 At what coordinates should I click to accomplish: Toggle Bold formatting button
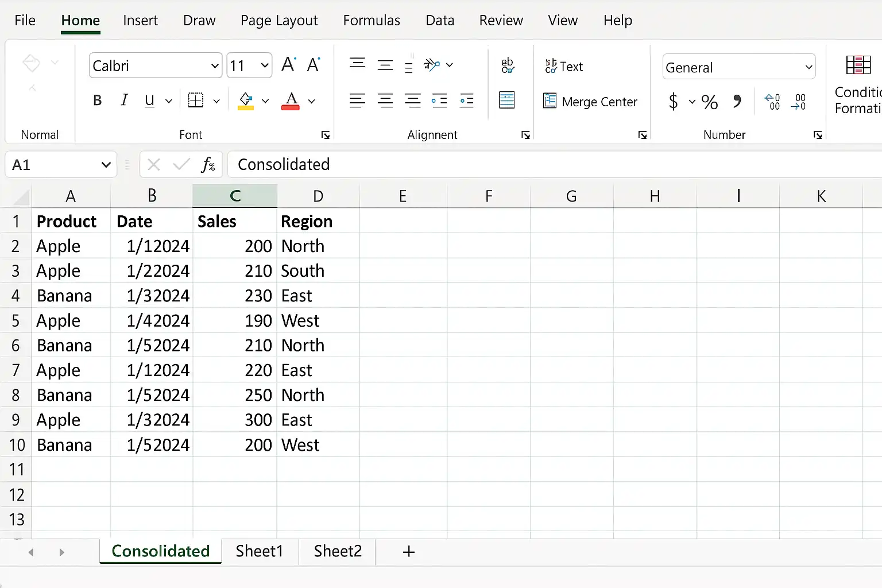(x=98, y=100)
